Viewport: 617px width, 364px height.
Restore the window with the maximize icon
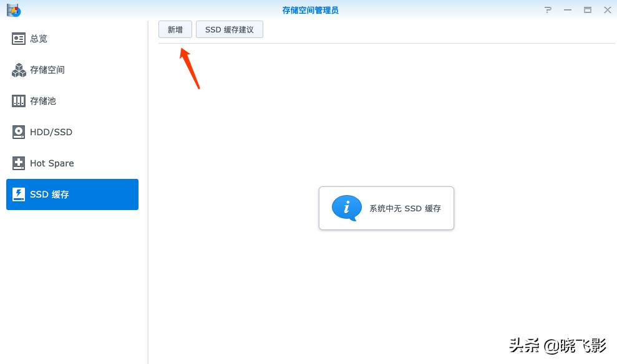click(587, 10)
